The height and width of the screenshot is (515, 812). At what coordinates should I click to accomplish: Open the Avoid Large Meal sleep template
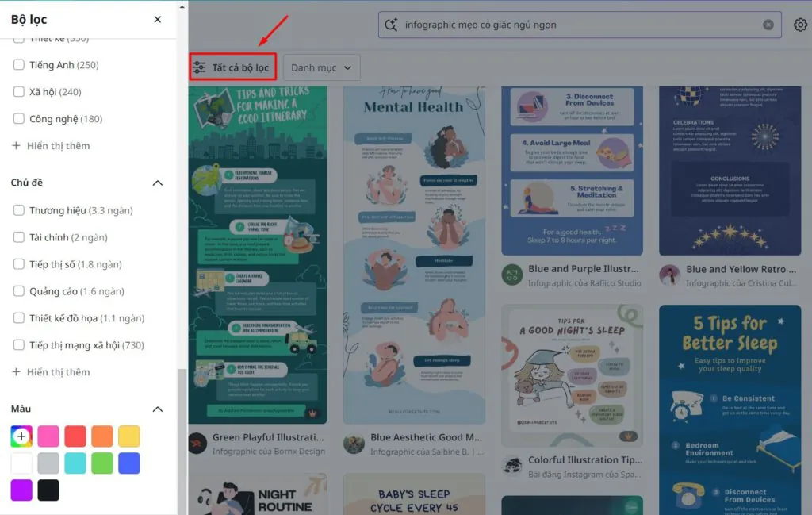tap(573, 171)
